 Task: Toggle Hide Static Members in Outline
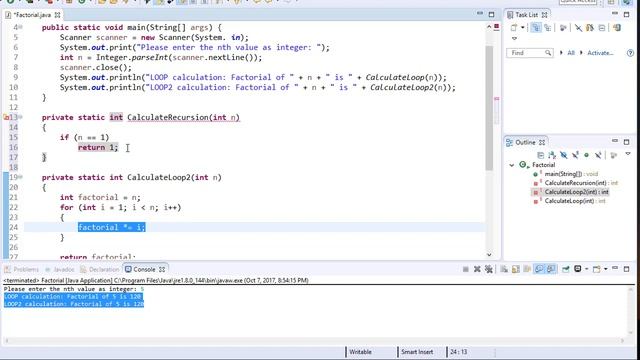[575, 155]
